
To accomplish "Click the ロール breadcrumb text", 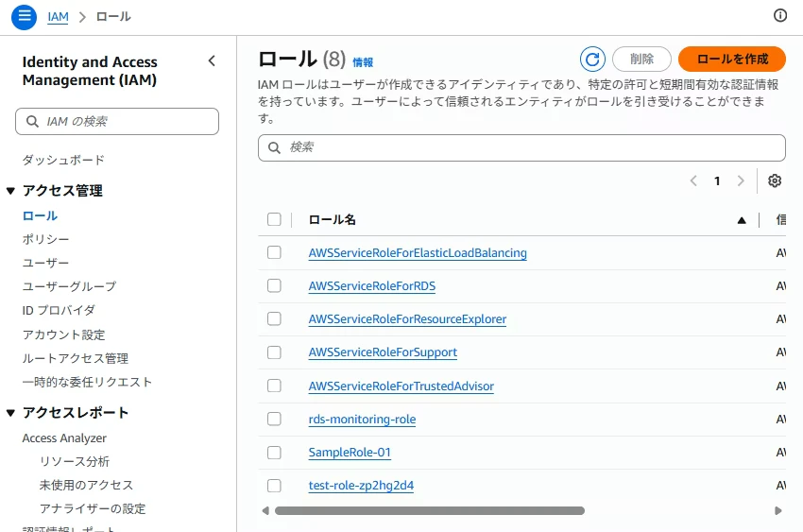I will click(113, 17).
